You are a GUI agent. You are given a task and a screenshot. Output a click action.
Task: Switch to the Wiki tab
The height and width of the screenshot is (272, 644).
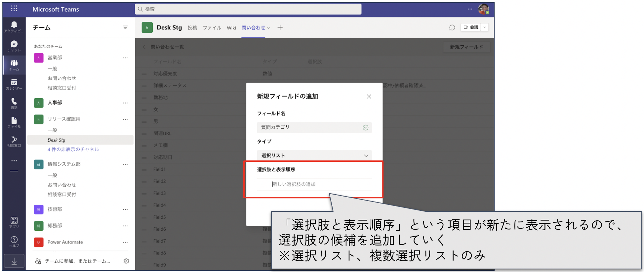[x=231, y=28]
